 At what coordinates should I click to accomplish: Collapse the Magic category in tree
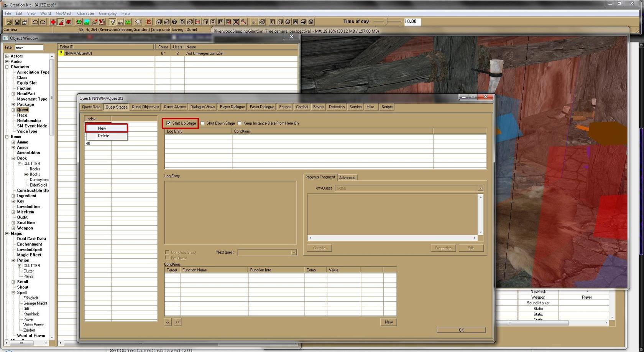[x=7, y=233]
